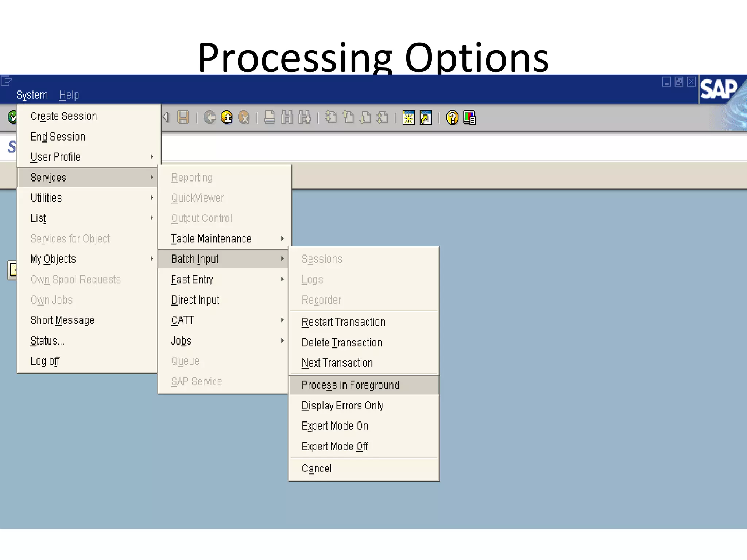Screen dimensions: 747x560
Task: Click the First Page icon
Action: pos(331,117)
